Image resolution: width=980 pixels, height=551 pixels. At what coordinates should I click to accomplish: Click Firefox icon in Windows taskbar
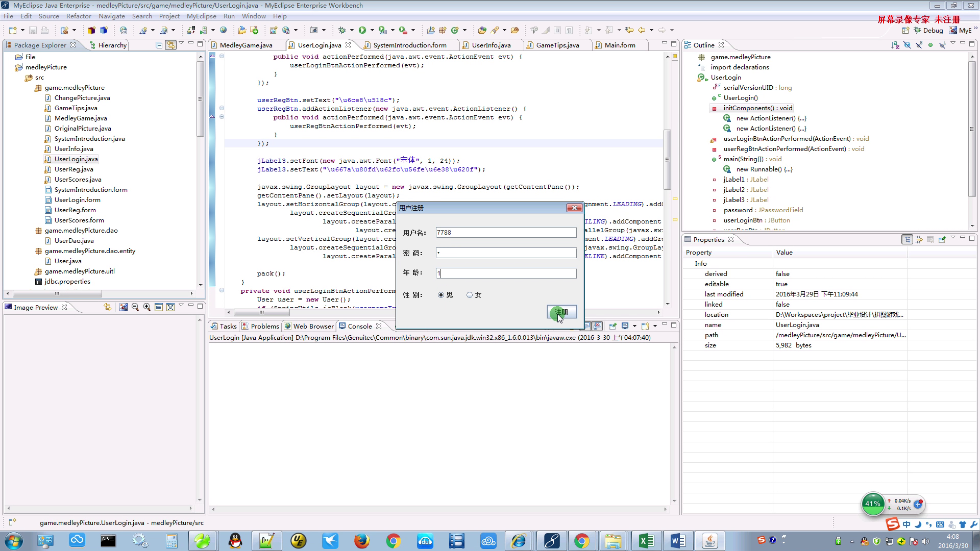click(362, 541)
